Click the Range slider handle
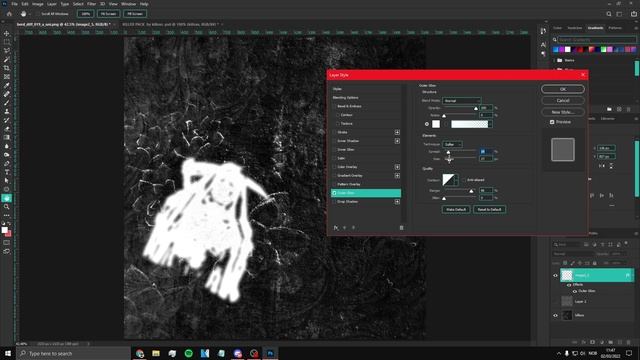Screen dimensions: 640x360 [x=471, y=191]
